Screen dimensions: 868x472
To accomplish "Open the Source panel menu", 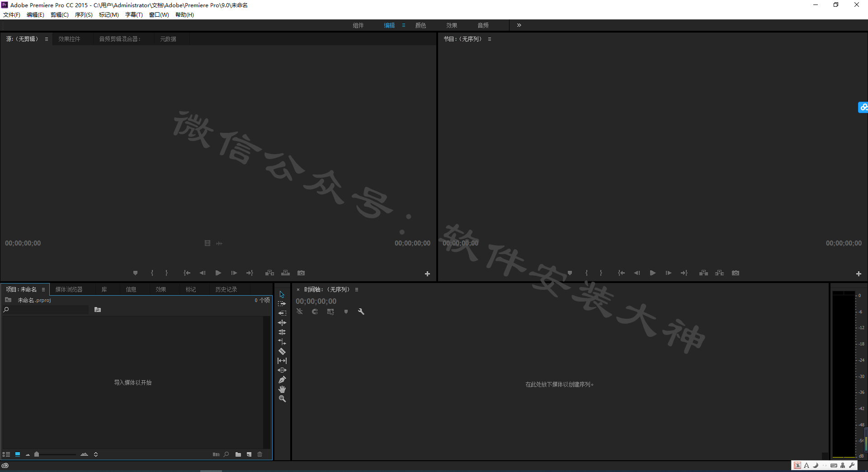I will point(46,39).
